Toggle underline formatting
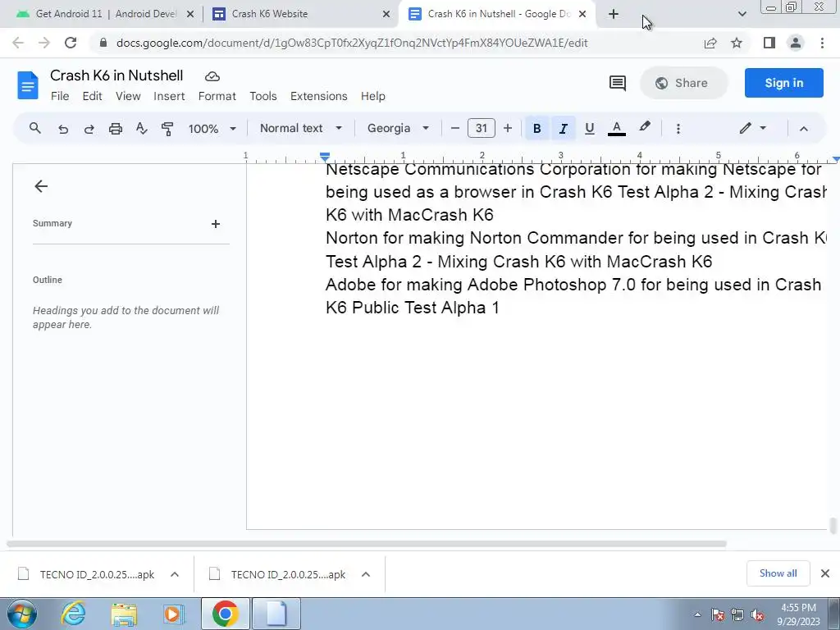 (589, 128)
